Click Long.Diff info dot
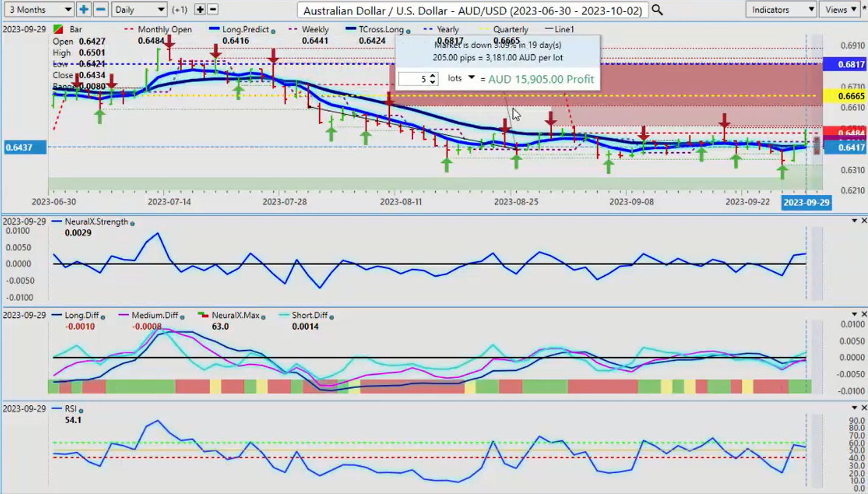This screenshot has width=868, height=494. [102, 317]
